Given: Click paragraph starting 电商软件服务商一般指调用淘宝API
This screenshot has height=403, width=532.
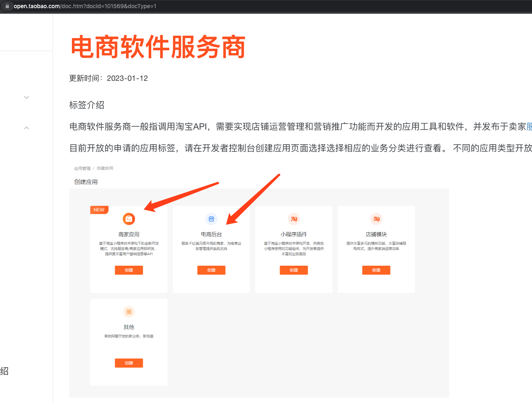Looking at the screenshot, I should coord(300,127).
